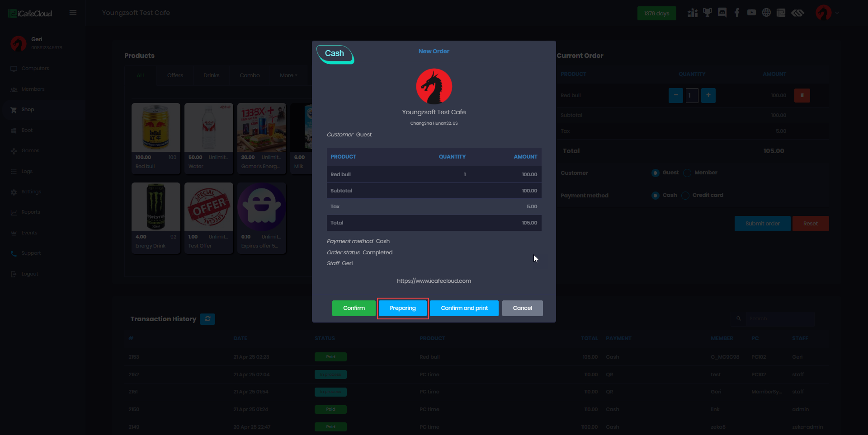The height and width of the screenshot is (435, 868).
Task: Select Guest as the customer type
Action: point(655,173)
